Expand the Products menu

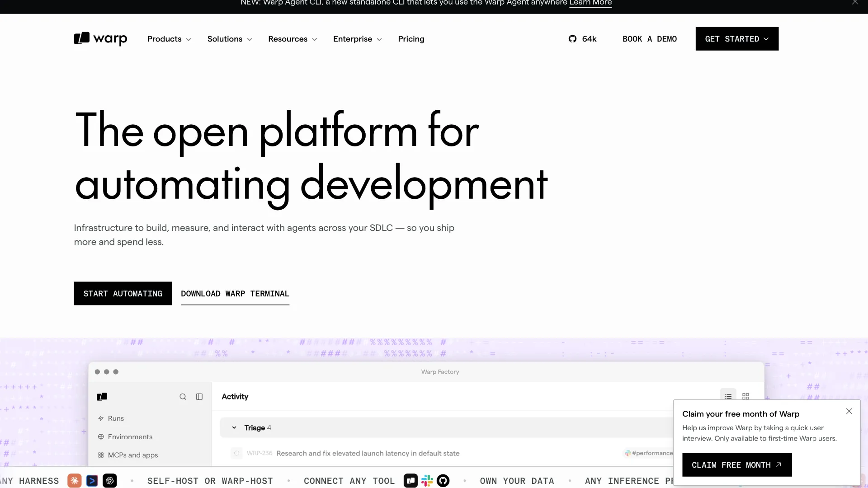pos(169,39)
